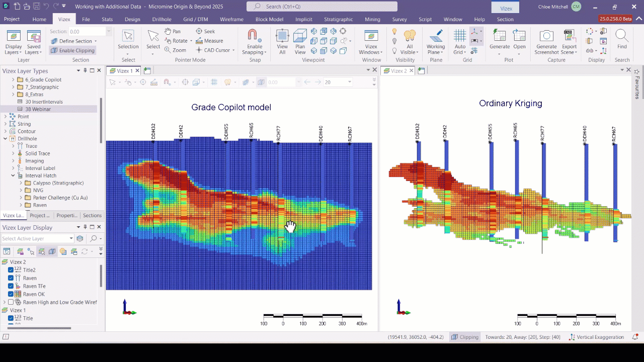Open Vizex Windows tool
Screen dimensions: 644x362
[x=371, y=42]
